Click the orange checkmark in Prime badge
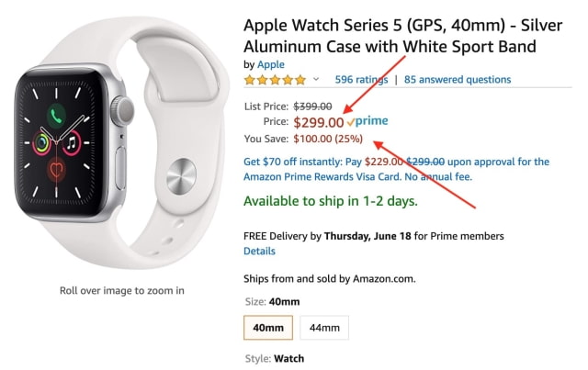This screenshot has height=370, width=588. (351, 121)
